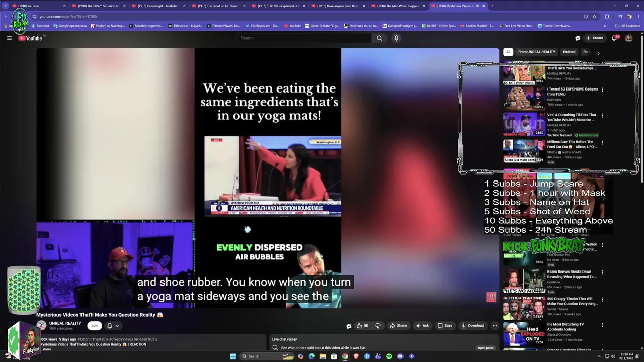This screenshot has height=362, width=644.
Task: Click the Create button in header
Action: (594, 38)
